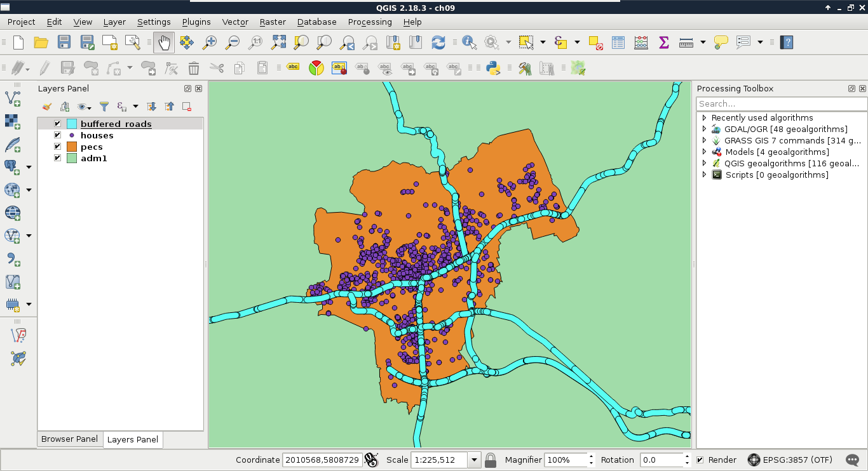Image resolution: width=868 pixels, height=471 pixels.
Task: Hide the buffered_roads layer
Action: (x=58, y=124)
